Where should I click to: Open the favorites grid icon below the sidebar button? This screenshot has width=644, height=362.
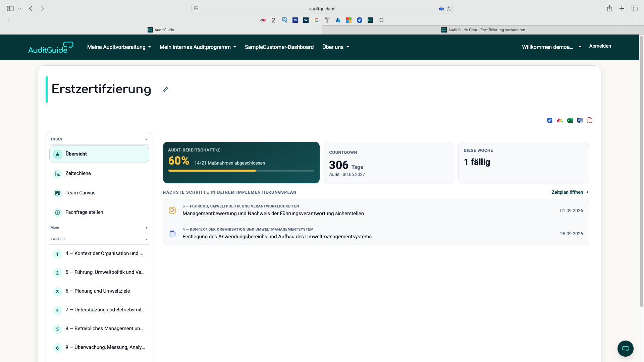click(x=8, y=20)
